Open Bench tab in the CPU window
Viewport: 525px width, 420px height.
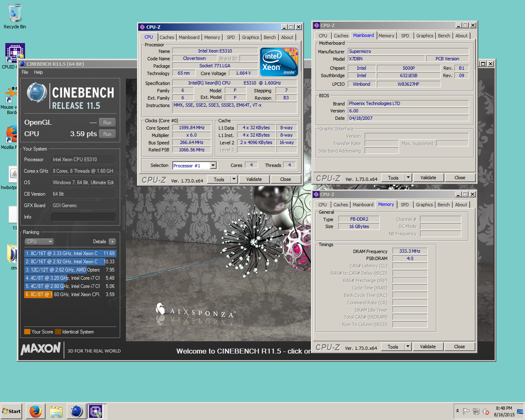269,37
